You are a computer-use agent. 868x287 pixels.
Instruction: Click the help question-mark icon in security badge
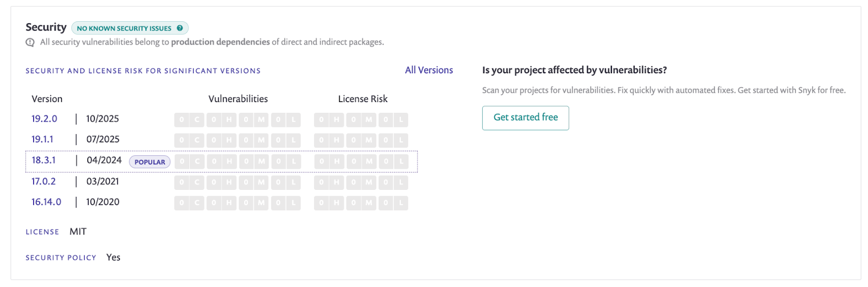coord(180,28)
